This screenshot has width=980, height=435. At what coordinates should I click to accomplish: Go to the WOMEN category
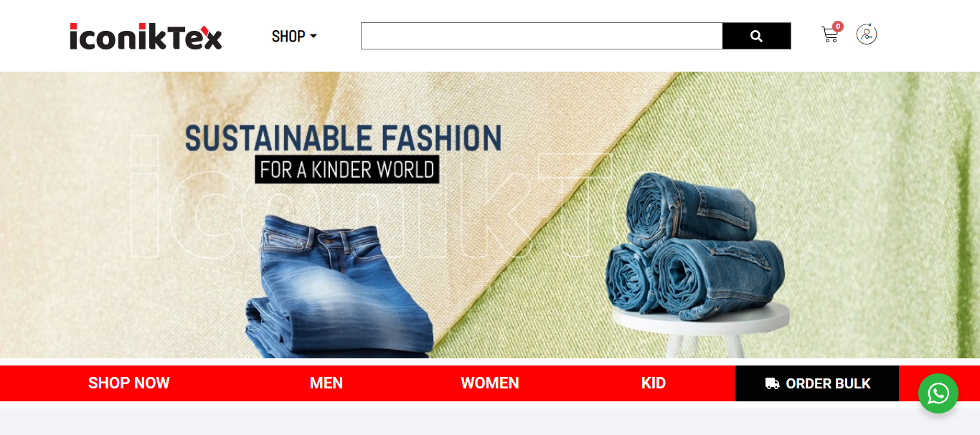coord(490,383)
